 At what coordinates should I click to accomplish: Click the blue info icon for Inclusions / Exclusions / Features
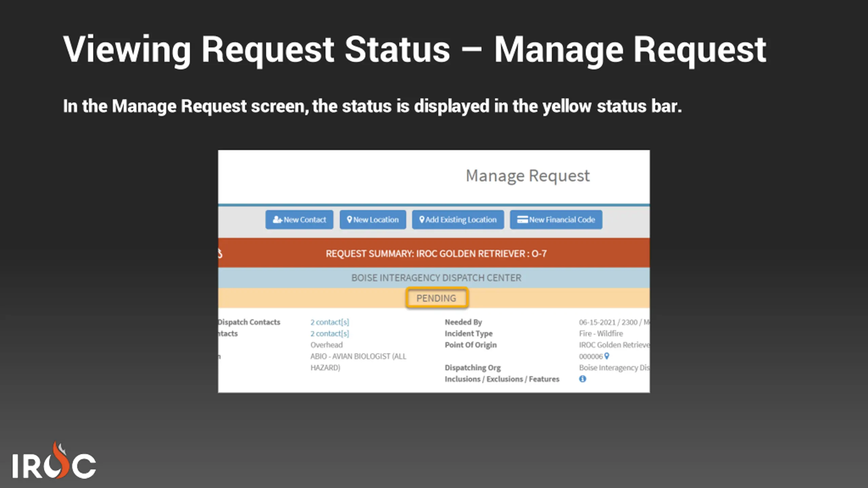pos(583,379)
